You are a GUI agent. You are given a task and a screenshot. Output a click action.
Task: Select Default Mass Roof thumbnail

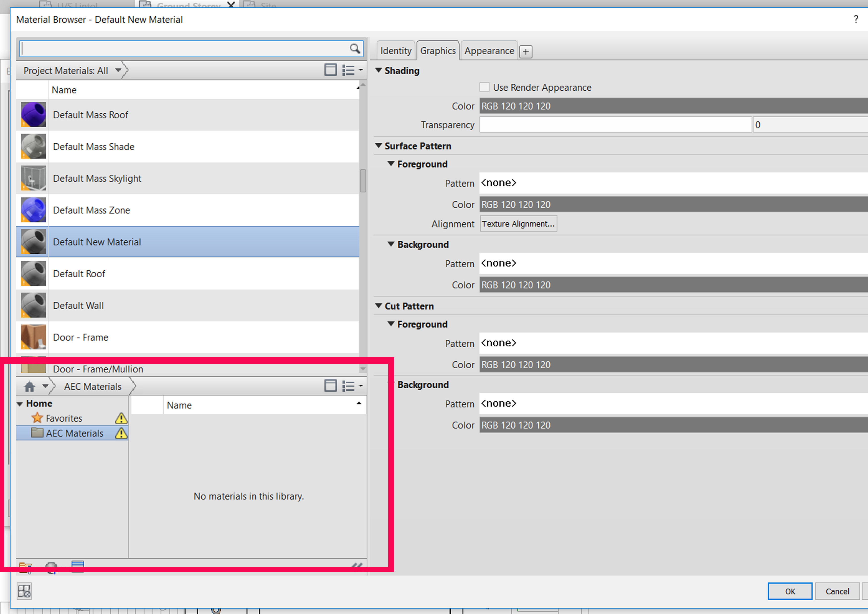point(33,114)
